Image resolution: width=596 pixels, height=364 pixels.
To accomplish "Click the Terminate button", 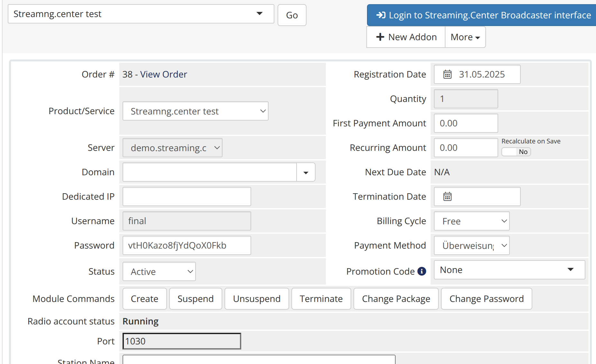I will click(321, 299).
